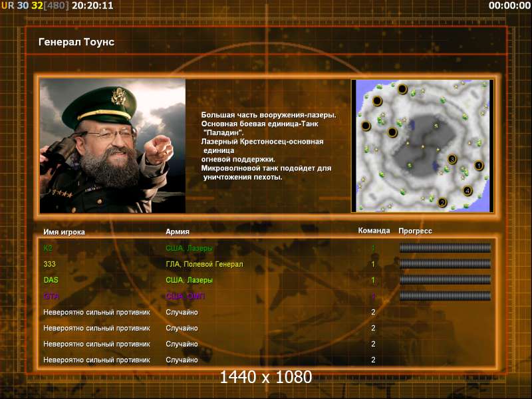This screenshot has height=399, width=532.
Task: Click description line "Большая часть вооружения-лазеры."
Action: 269,115
